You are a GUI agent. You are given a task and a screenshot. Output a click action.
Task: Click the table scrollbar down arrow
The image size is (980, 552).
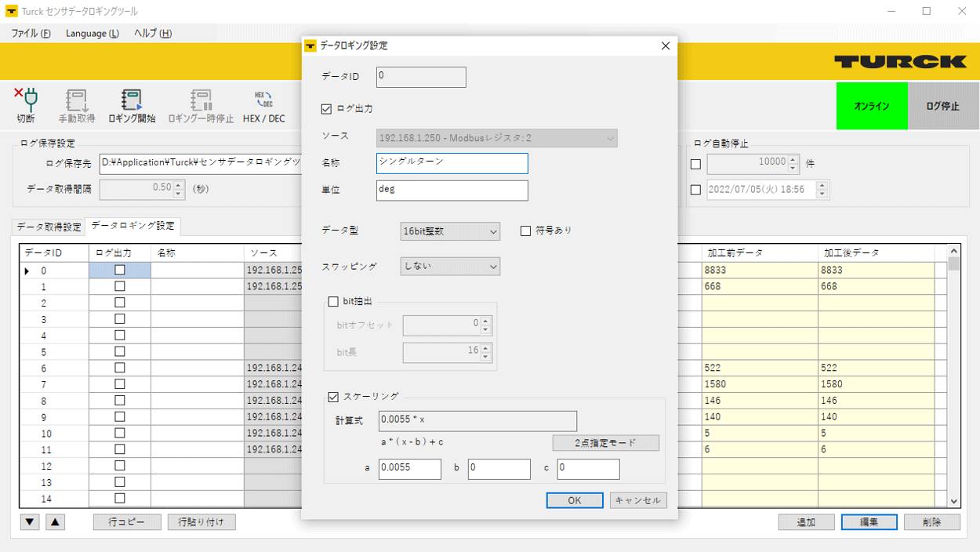(x=954, y=501)
